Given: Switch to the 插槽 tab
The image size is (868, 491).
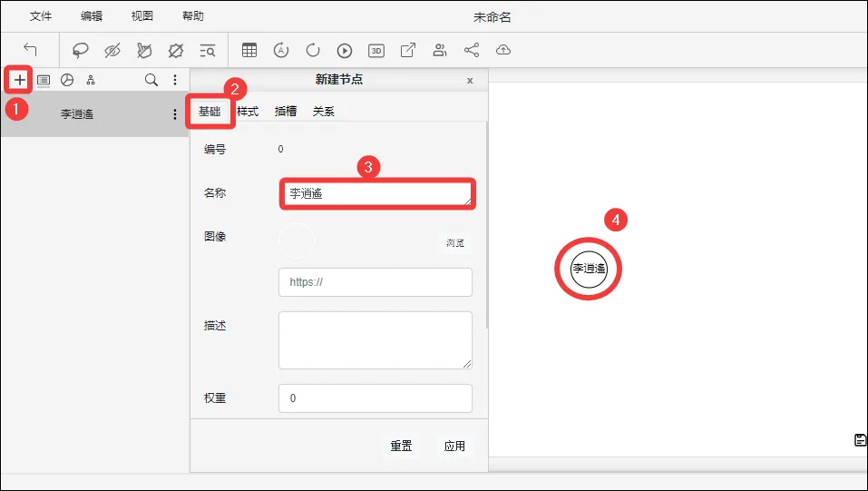Looking at the screenshot, I should 286,112.
